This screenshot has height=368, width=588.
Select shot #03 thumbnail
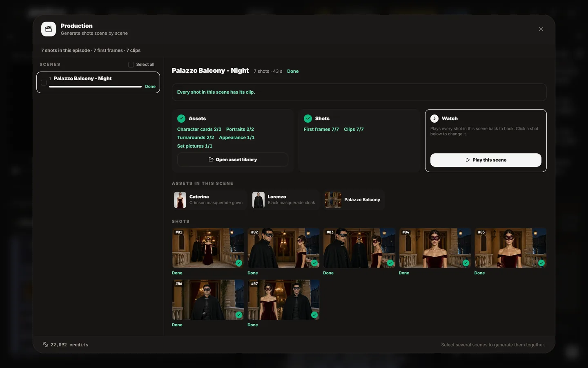[359, 248]
